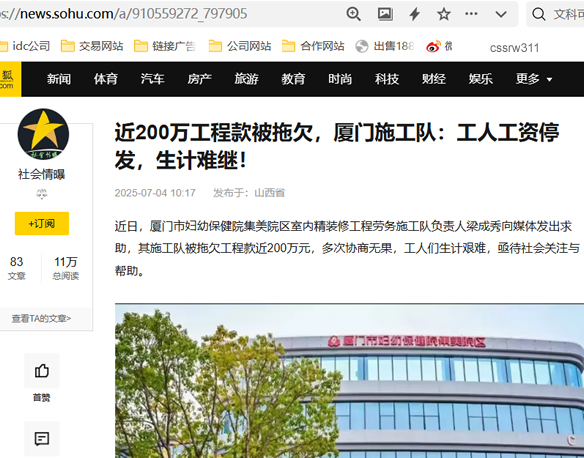Click the 社会情曝 author avatar
584x458 pixels.
(43, 134)
